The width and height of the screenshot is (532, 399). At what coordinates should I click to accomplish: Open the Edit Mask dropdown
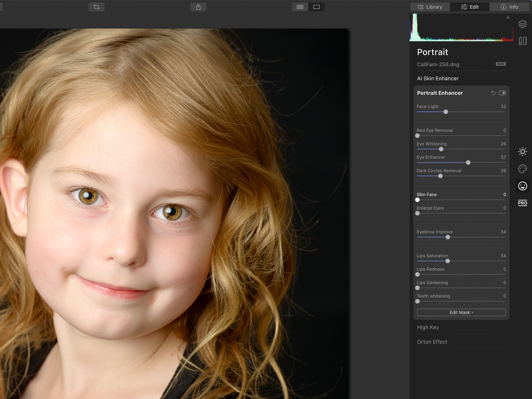461,313
